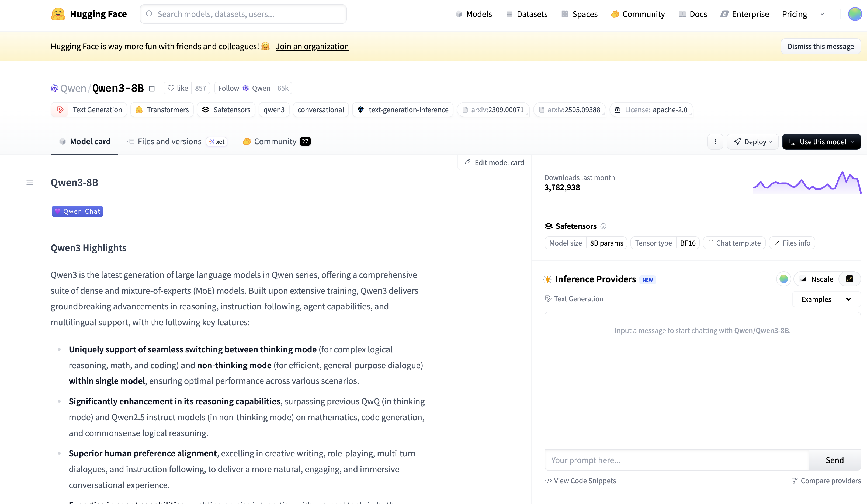Click Edit model card
The width and height of the screenshot is (867, 504).
coord(494,163)
